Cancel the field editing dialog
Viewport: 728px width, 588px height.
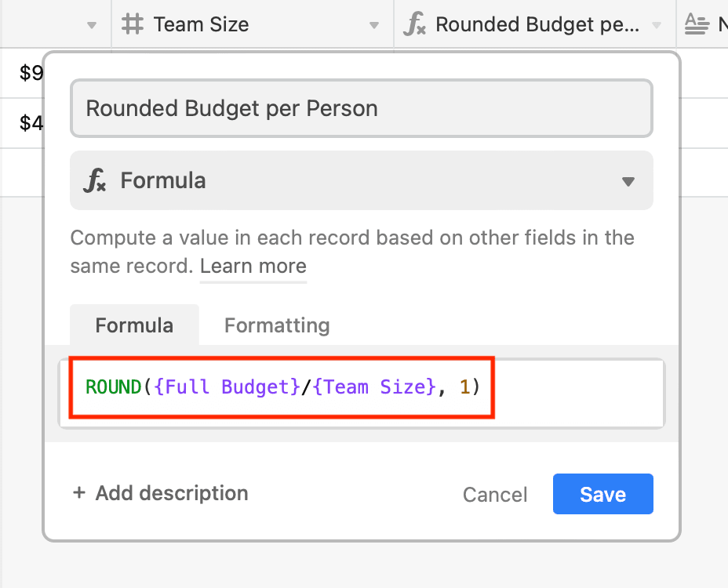pos(495,494)
